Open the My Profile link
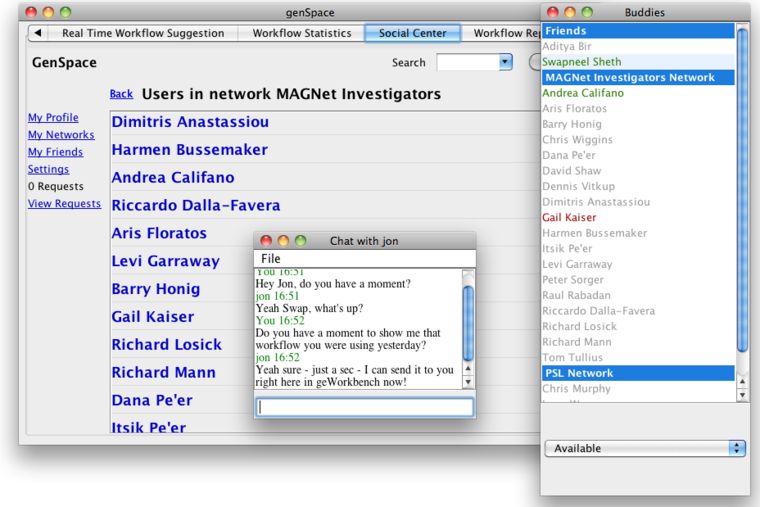This screenshot has height=507, width=760. point(53,118)
